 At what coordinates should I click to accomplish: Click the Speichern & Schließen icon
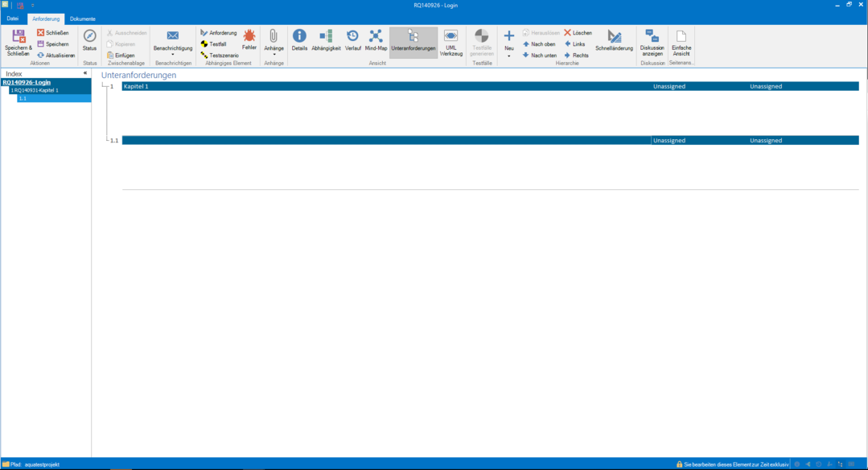(18, 38)
